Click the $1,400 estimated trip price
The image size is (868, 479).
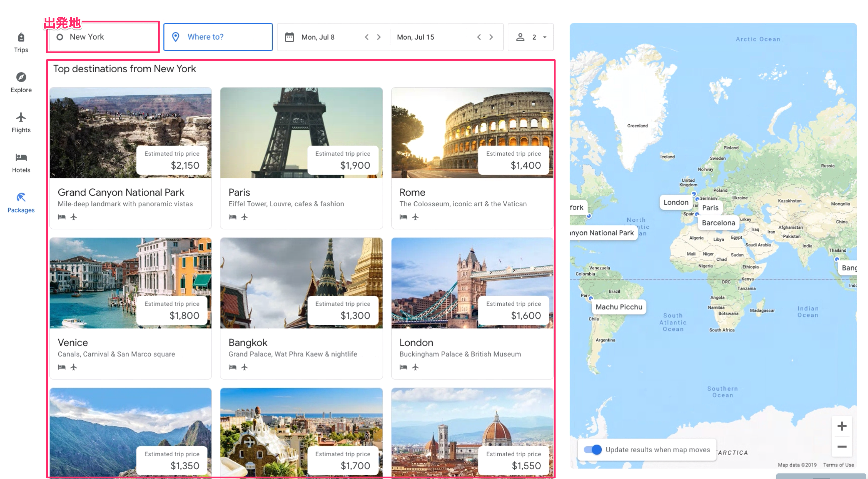[x=526, y=166]
